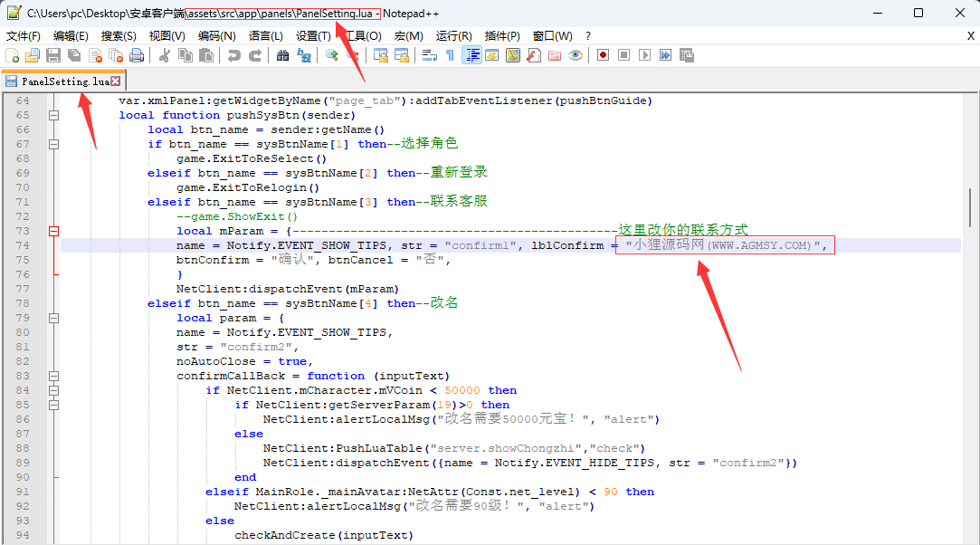The width and height of the screenshot is (980, 545).
Task: Click the Cut scissors icon
Action: pyautogui.click(x=165, y=55)
